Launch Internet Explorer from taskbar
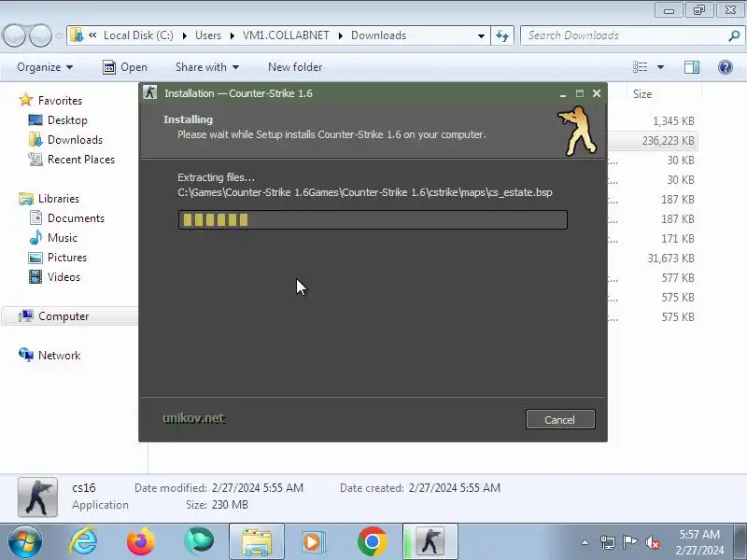The height and width of the screenshot is (560, 747). [83, 541]
